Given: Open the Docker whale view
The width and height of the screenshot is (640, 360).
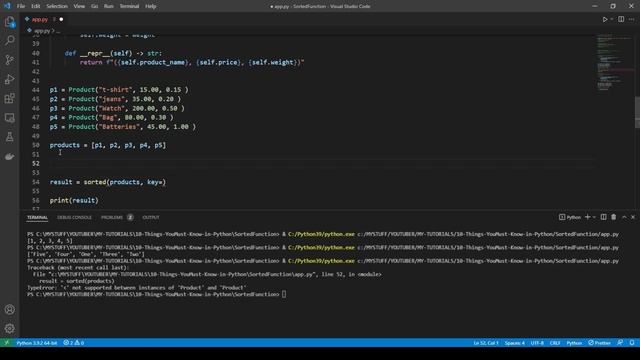Looking at the screenshot, I should coord(9,157).
